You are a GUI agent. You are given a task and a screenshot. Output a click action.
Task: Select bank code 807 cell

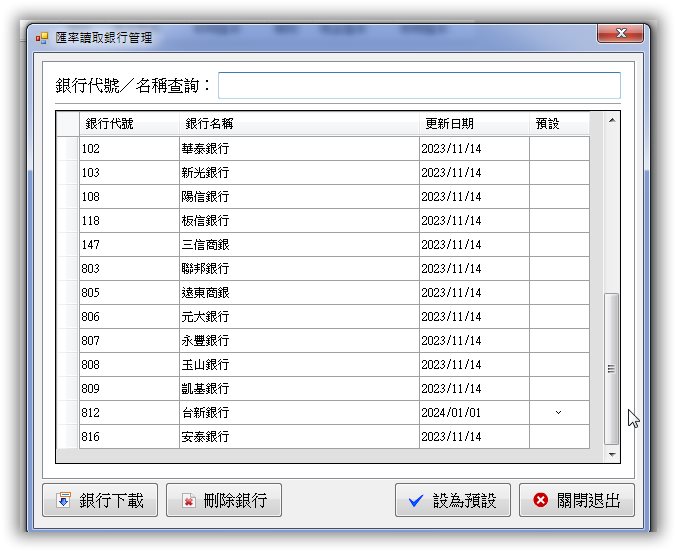pos(129,341)
